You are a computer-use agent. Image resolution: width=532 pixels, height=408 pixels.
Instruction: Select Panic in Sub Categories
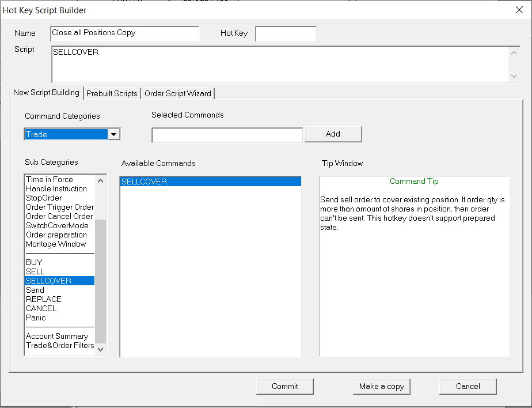36,318
